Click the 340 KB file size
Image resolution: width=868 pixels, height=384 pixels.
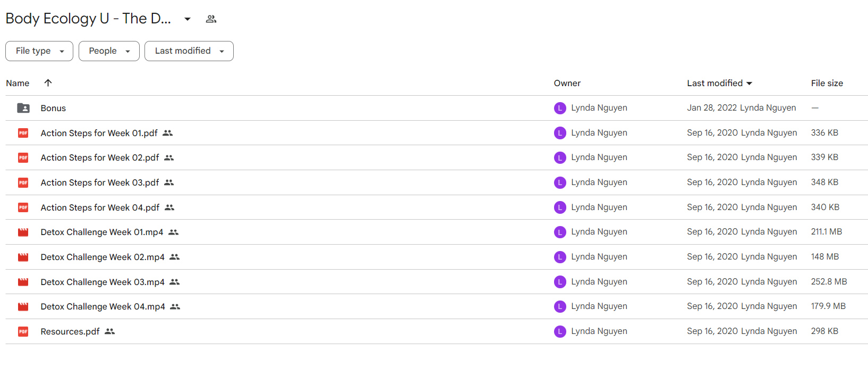[825, 207]
